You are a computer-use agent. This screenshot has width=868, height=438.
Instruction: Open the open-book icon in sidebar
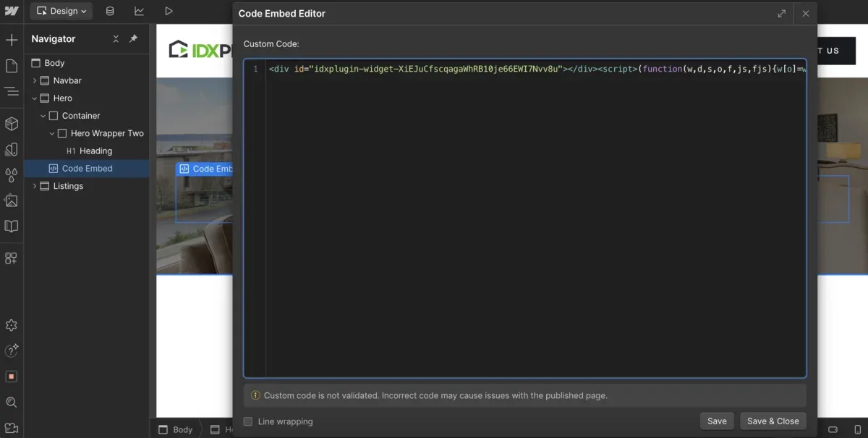coord(12,226)
